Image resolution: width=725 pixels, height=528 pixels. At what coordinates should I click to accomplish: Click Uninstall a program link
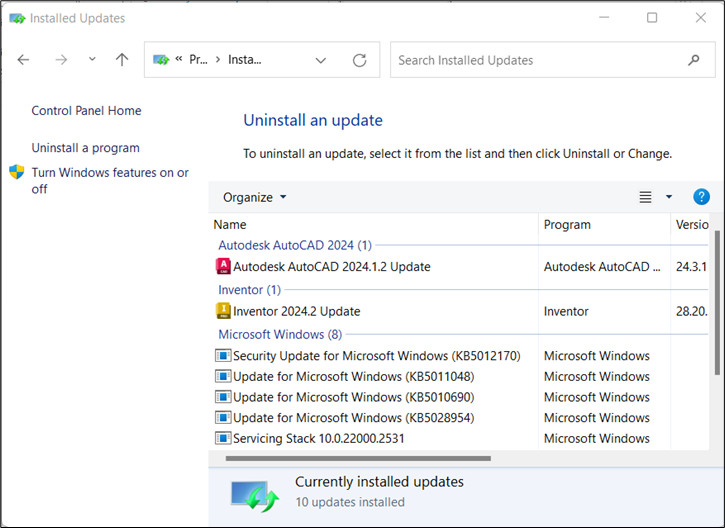pyautogui.click(x=85, y=148)
